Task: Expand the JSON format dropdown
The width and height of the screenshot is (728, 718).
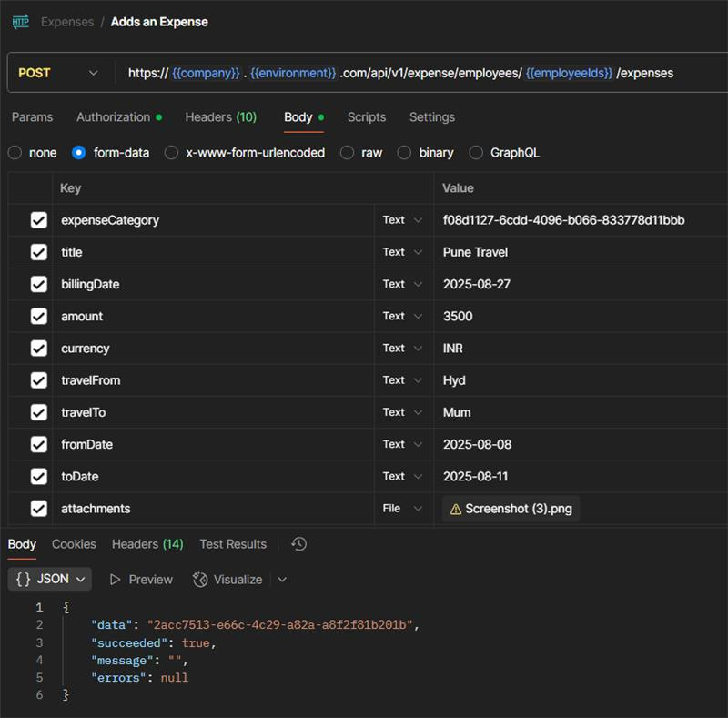Action: (x=51, y=580)
